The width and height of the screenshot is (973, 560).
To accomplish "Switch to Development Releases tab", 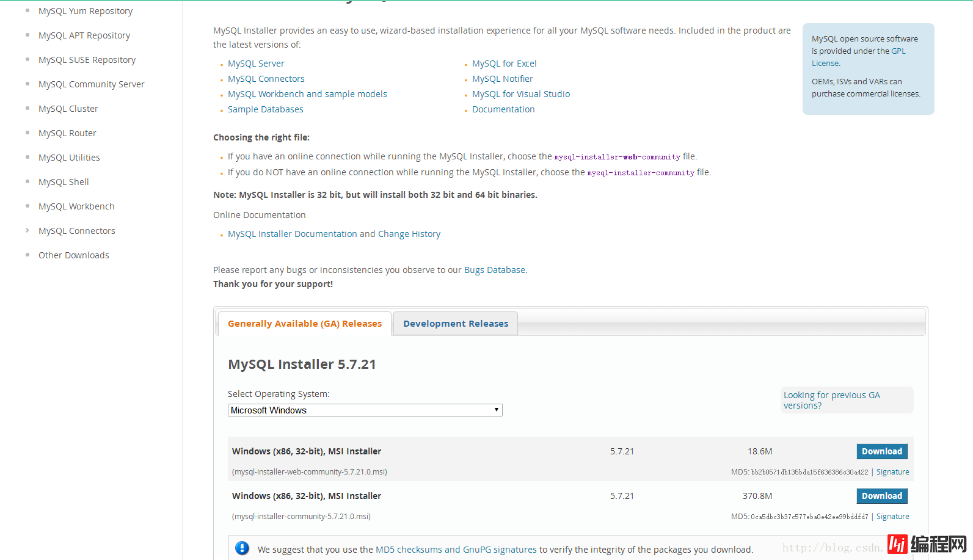I will pyautogui.click(x=456, y=324).
